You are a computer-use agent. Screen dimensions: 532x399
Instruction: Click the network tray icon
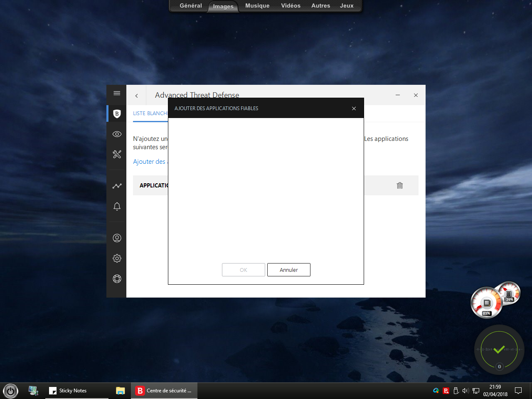click(x=476, y=391)
